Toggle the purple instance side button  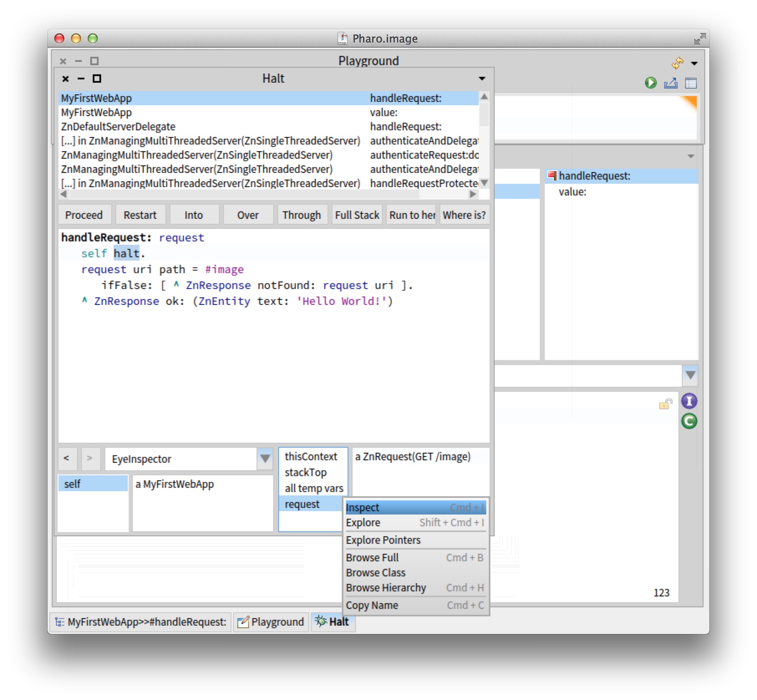tap(689, 401)
